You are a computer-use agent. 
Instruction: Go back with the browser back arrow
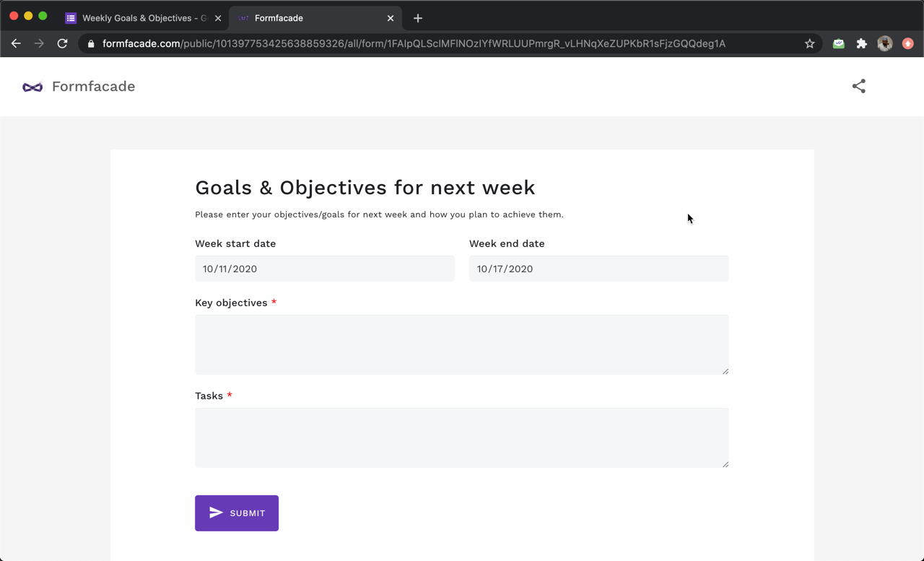(16, 43)
